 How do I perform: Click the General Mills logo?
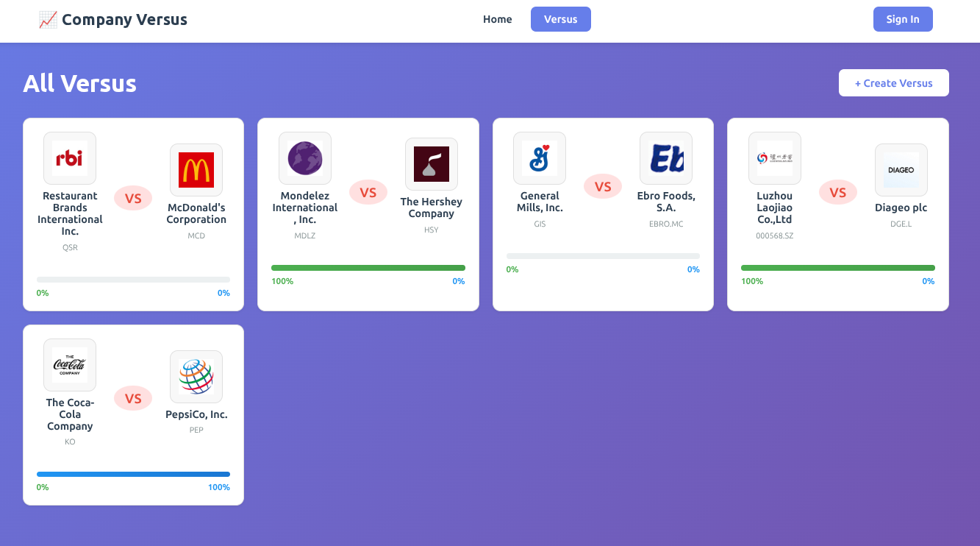[x=540, y=158]
